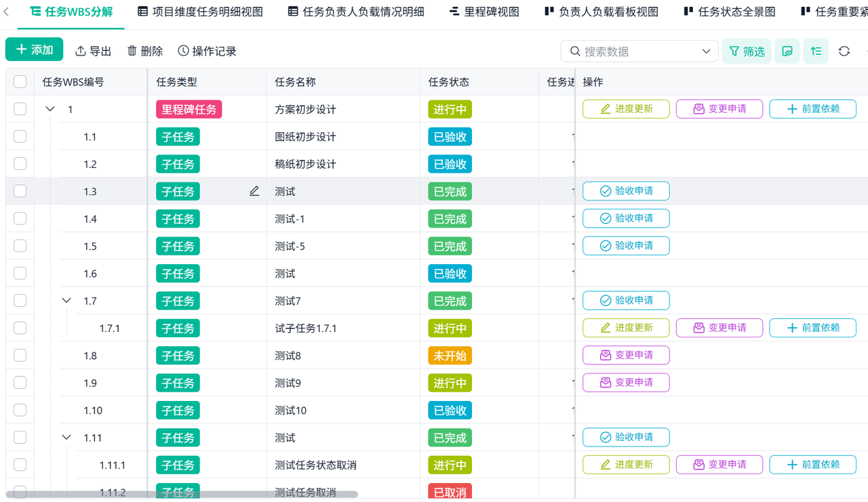Click 前置依赖 in the 方案初步设计 row
Image resolution: width=868 pixels, height=502 pixels.
point(812,109)
